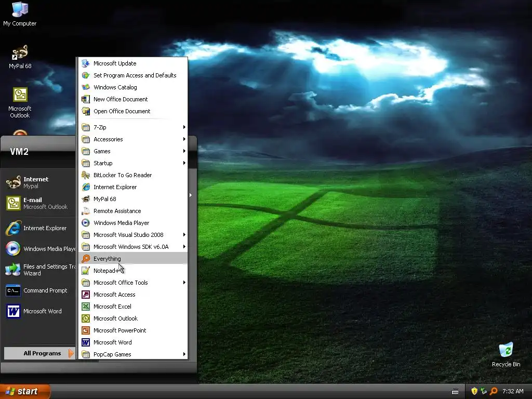Launch E-mail Microsoft Outlook pinned item
Image resolution: width=532 pixels, height=399 pixels.
click(x=39, y=203)
